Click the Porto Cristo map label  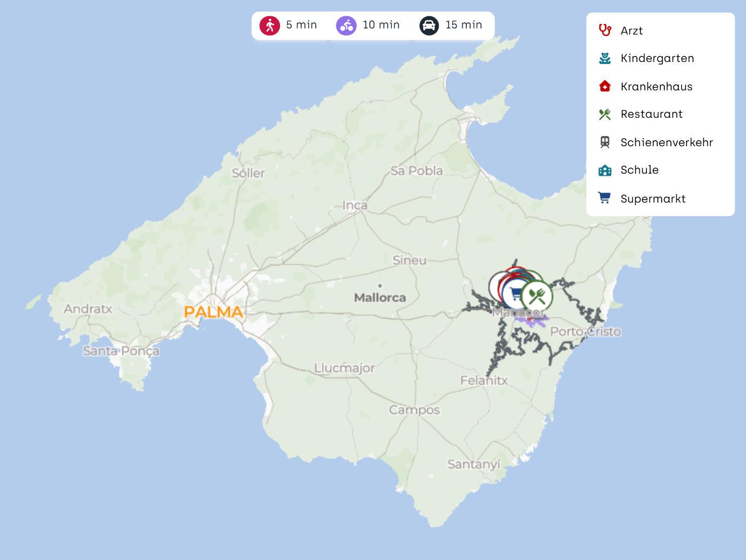(x=586, y=332)
